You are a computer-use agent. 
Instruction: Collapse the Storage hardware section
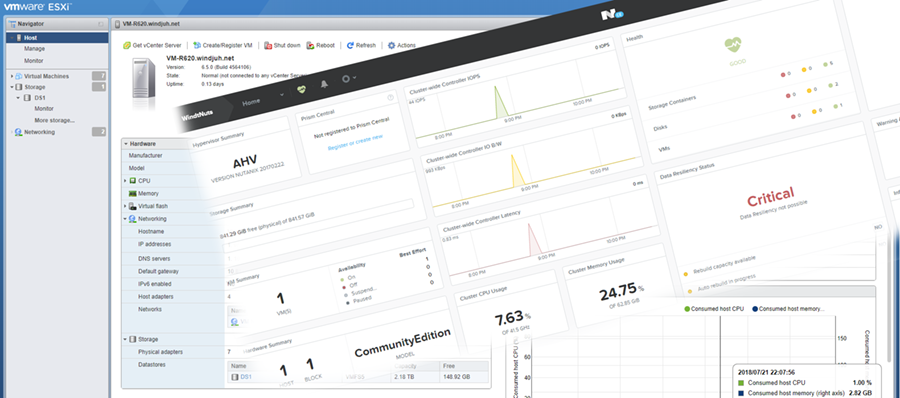tap(126, 339)
